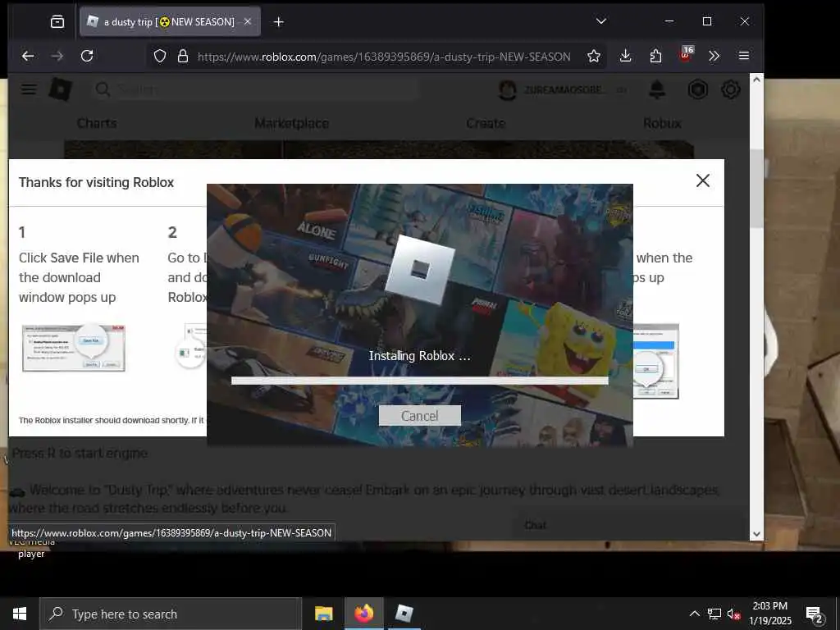Click the taskbar Type here to search box
This screenshot has height=630, width=840.
click(171, 614)
